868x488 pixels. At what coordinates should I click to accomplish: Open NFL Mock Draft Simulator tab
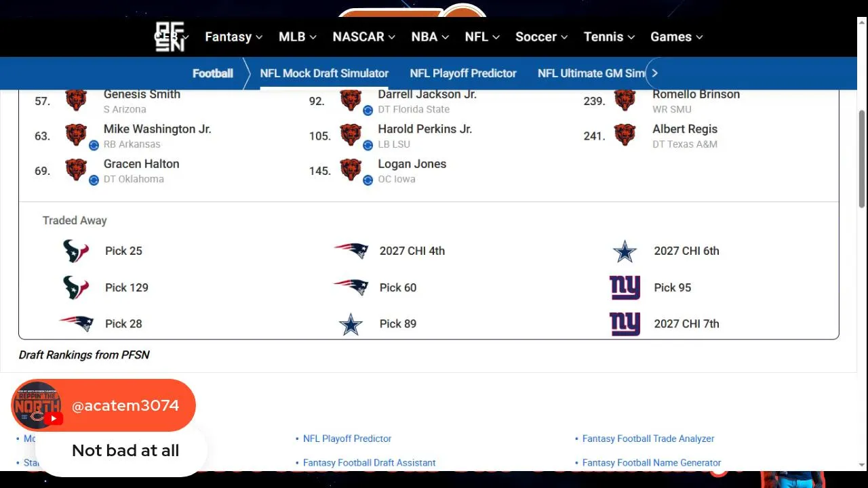[324, 73]
